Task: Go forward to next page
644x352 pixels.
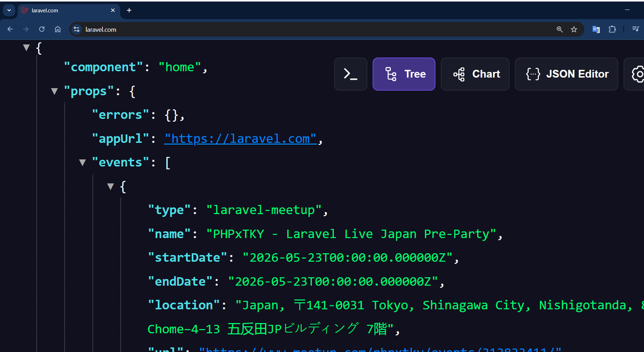Action: (x=26, y=30)
